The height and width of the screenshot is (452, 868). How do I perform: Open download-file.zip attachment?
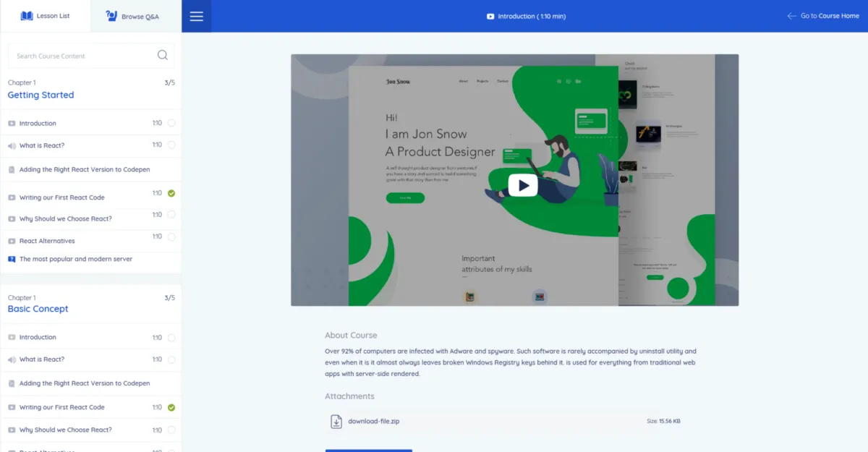pyautogui.click(x=373, y=421)
